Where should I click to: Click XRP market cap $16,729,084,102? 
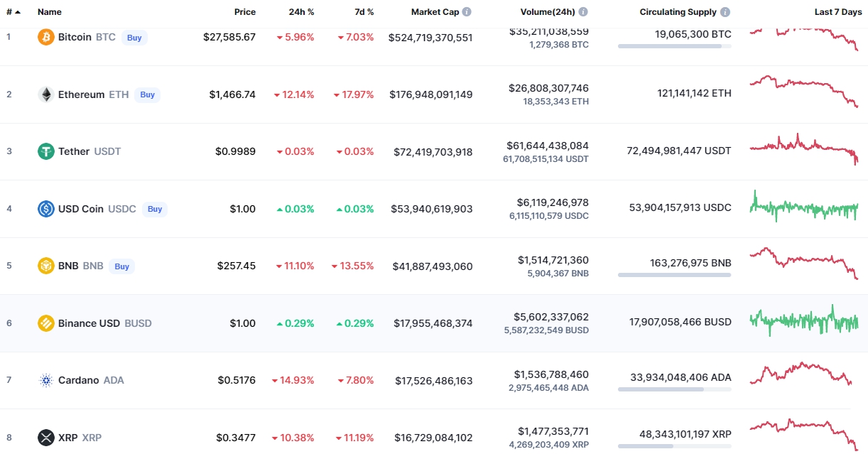click(x=433, y=438)
